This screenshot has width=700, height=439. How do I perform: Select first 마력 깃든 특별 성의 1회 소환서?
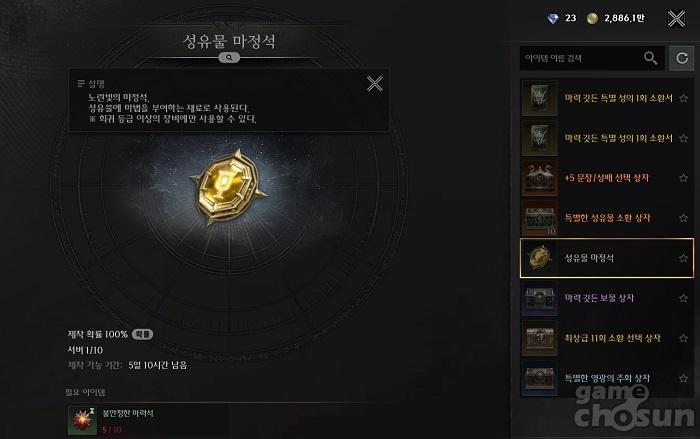(x=607, y=98)
